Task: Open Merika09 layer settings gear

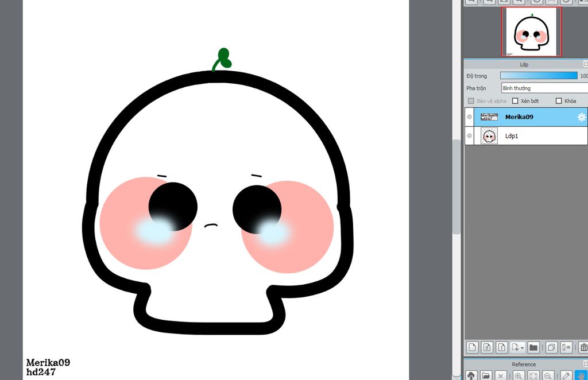Action: tap(581, 117)
